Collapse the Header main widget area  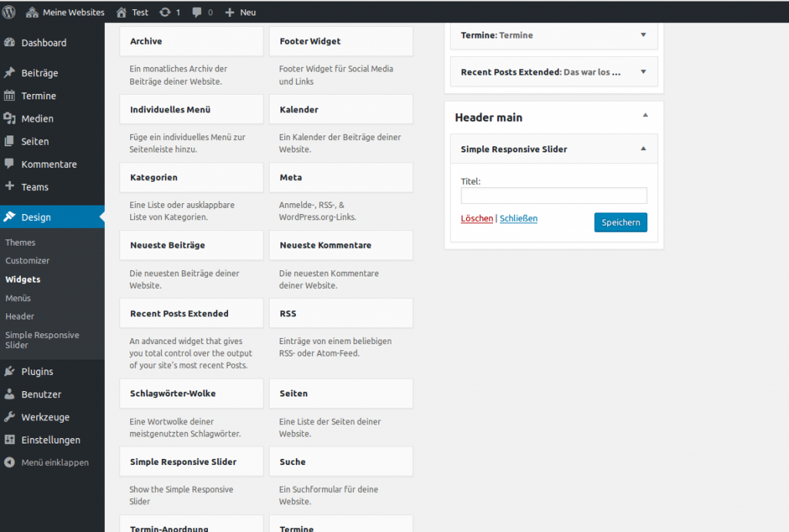(x=645, y=115)
